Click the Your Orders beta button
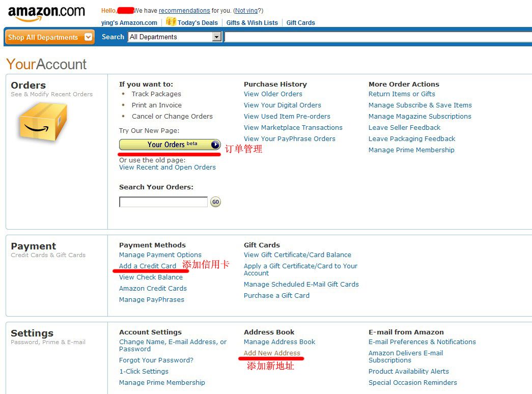 coord(170,145)
